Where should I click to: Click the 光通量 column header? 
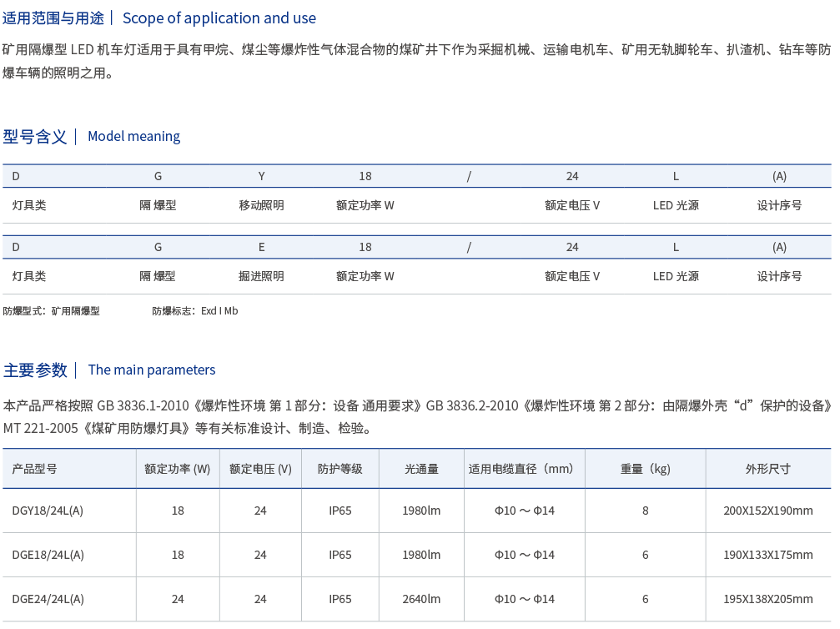(421, 470)
